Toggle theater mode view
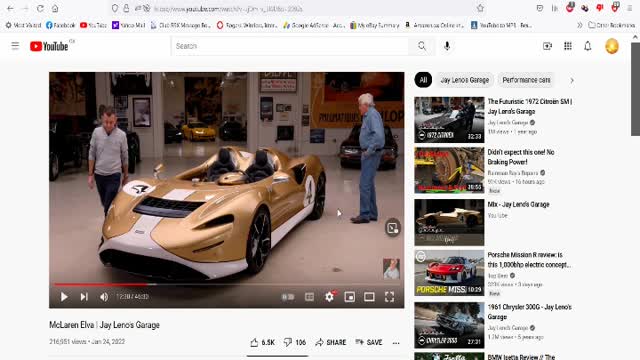The width and height of the screenshot is (640, 360). click(x=369, y=297)
